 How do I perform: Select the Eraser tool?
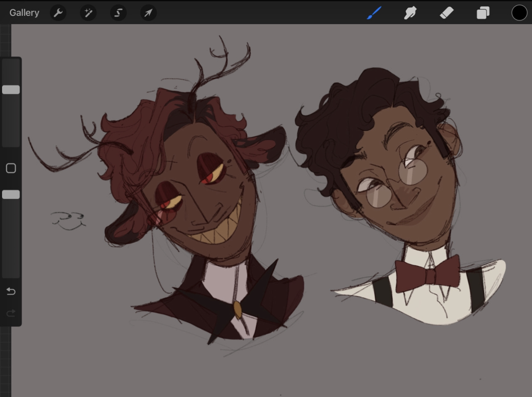click(447, 13)
